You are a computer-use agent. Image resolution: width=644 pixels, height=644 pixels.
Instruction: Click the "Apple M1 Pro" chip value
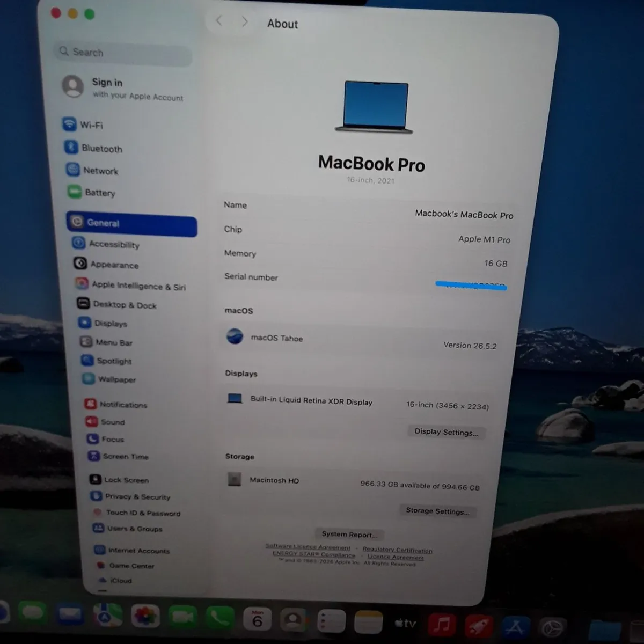click(484, 239)
